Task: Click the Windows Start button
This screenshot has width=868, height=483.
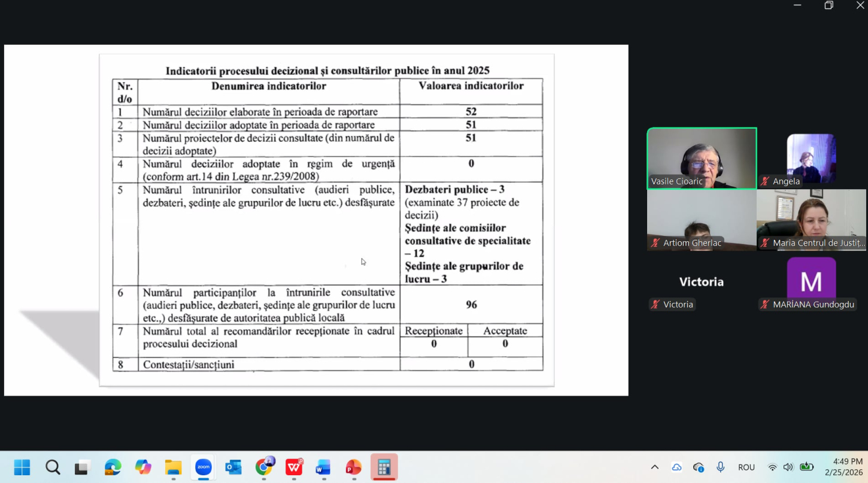Action: [22, 467]
